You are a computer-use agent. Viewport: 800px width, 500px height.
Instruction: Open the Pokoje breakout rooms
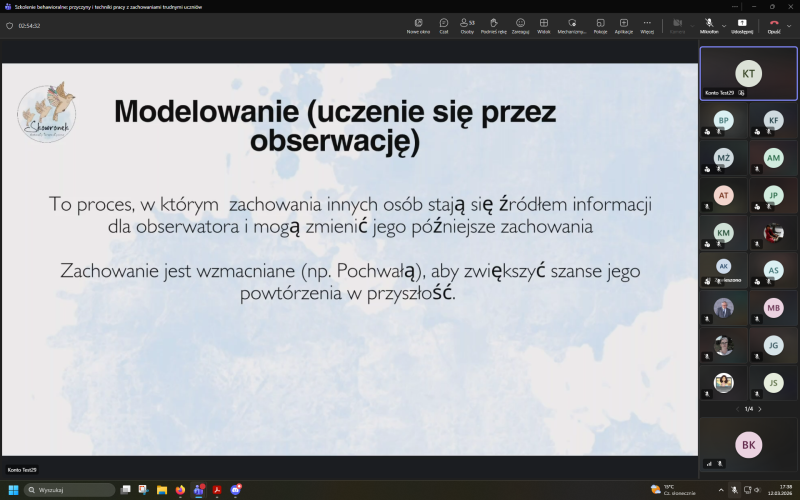[600, 24]
